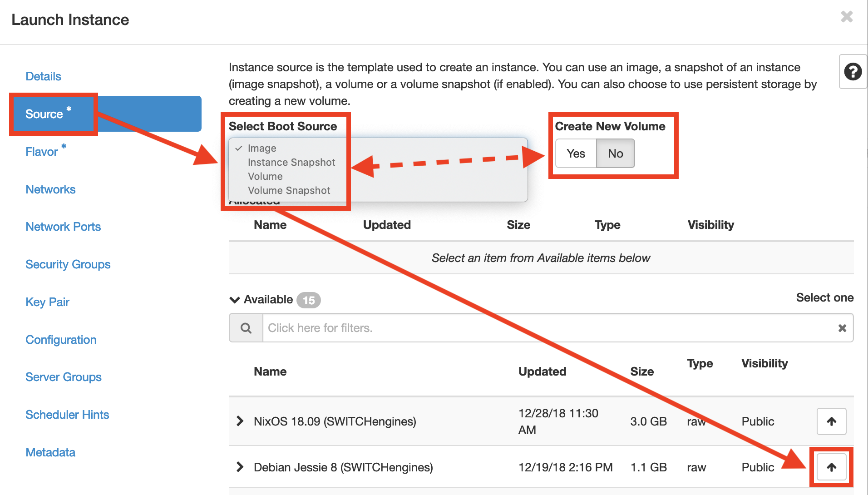Go back to the Details step

coord(43,76)
